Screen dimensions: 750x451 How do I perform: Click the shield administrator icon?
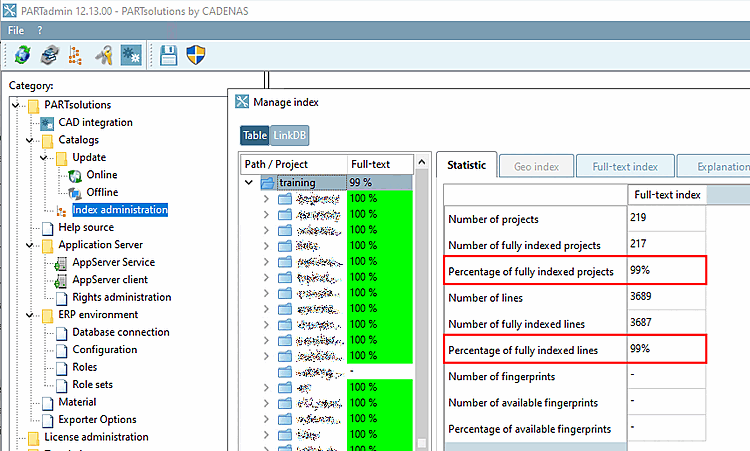click(196, 55)
